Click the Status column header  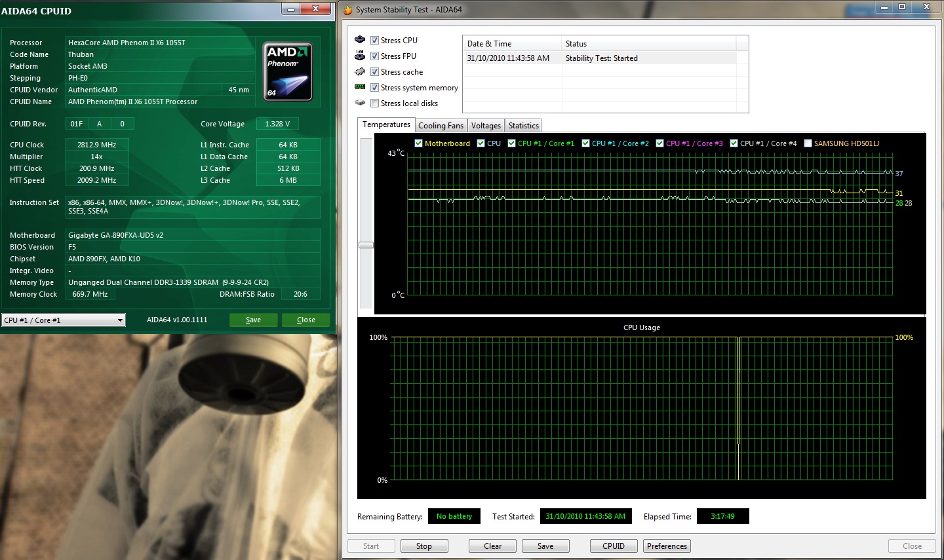[x=649, y=44]
